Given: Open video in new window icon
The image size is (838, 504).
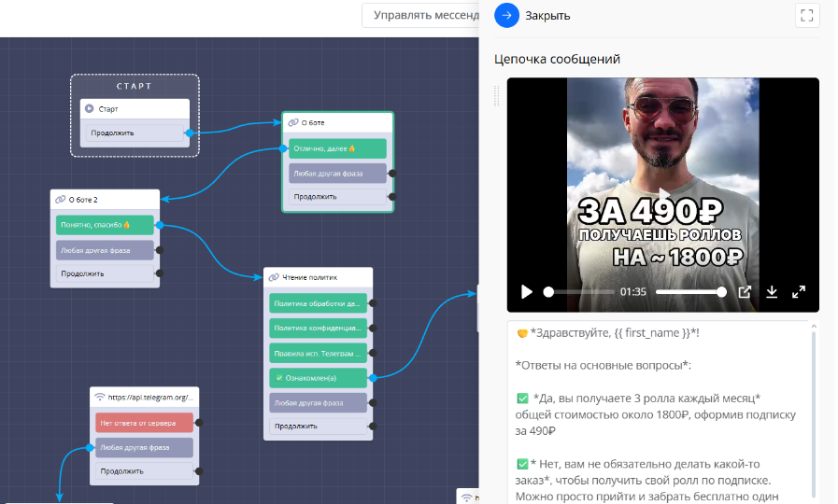Looking at the screenshot, I should [745, 292].
